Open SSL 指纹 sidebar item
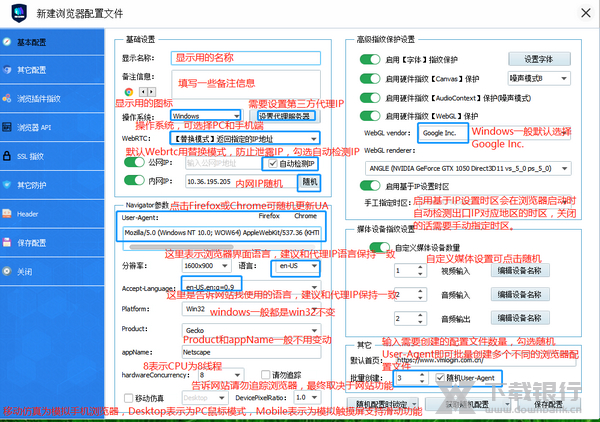Image resolution: width=600 pixels, height=422 pixels. pyautogui.click(x=52, y=156)
